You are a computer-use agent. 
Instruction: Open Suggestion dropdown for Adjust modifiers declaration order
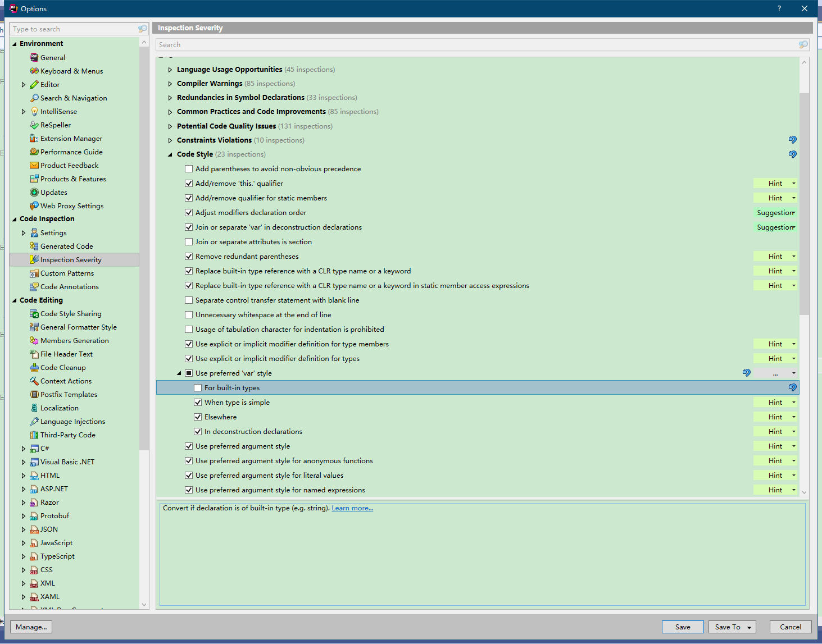(775, 212)
